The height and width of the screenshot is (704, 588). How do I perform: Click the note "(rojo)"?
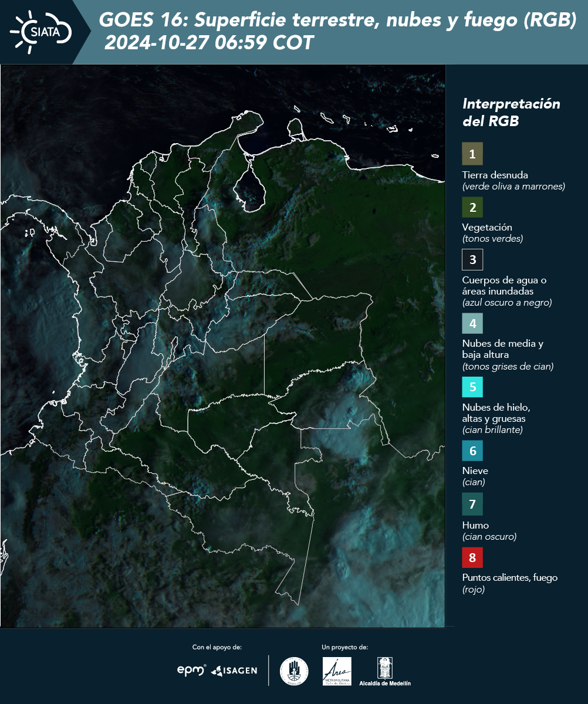coord(474,590)
